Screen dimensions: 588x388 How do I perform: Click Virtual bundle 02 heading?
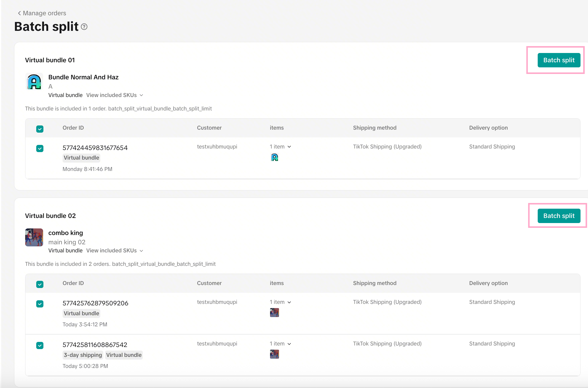point(50,216)
